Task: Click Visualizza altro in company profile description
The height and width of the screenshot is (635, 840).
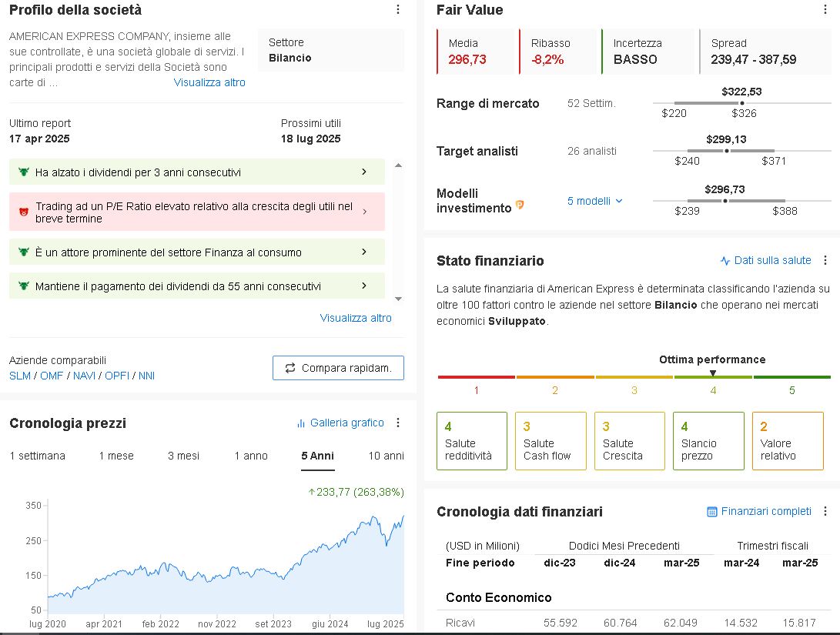Action: click(x=209, y=82)
